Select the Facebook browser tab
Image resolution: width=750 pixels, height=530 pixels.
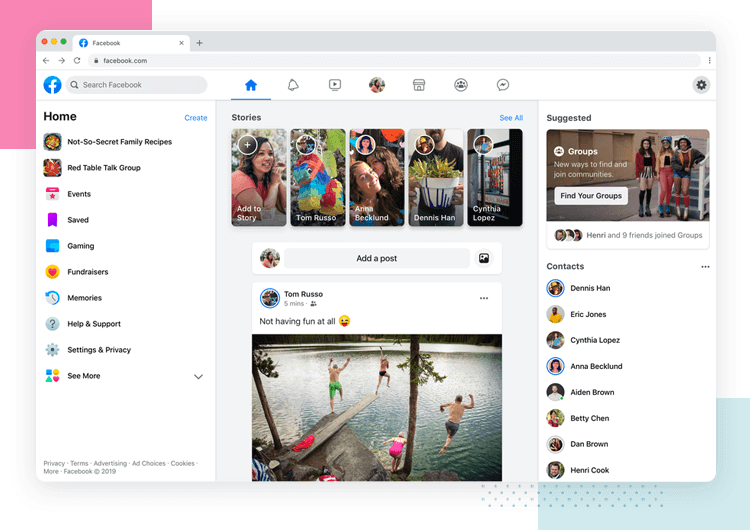[131, 43]
